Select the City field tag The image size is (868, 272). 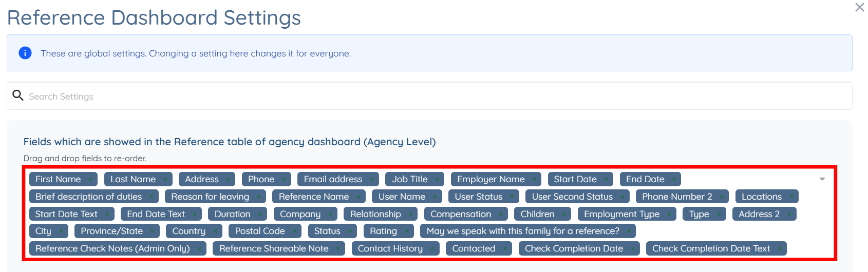tap(49, 231)
